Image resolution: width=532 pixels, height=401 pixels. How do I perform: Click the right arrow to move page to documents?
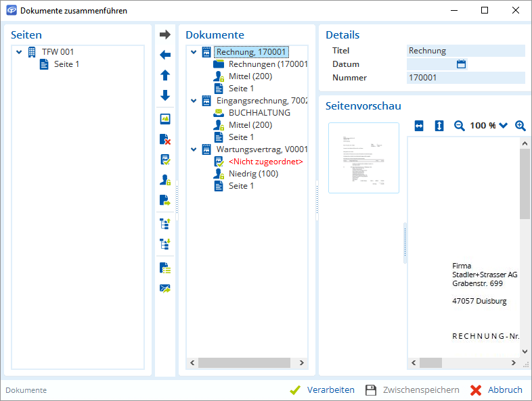pyautogui.click(x=165, y=34)
